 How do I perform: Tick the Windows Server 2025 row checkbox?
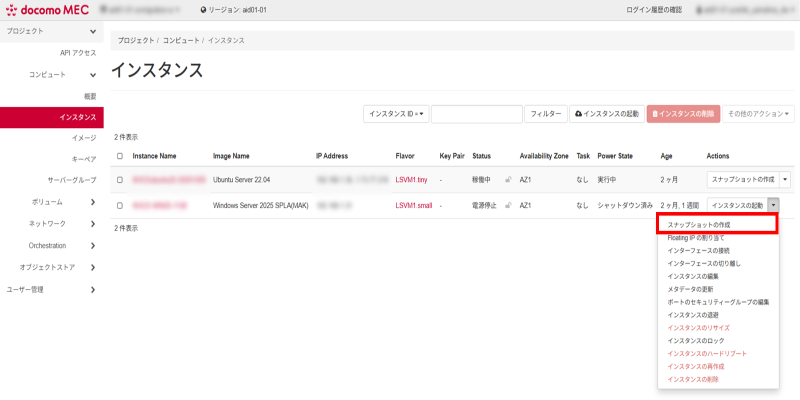(x=120, y=205)
